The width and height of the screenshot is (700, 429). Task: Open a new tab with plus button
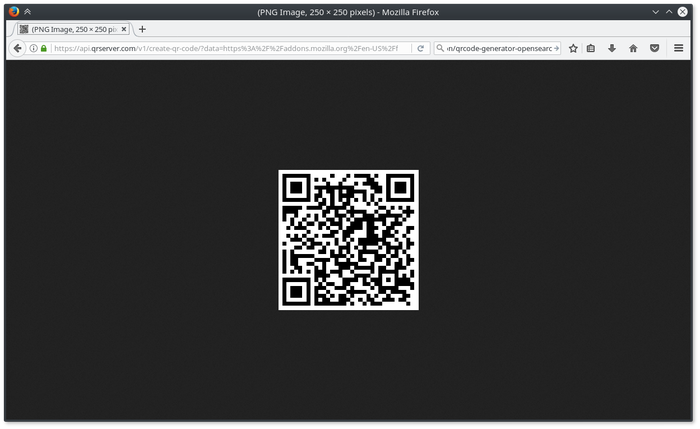coord(142,29)
